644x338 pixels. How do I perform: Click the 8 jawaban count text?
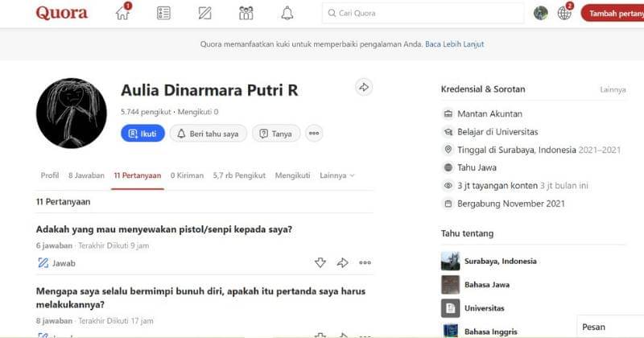pos(54,321)
